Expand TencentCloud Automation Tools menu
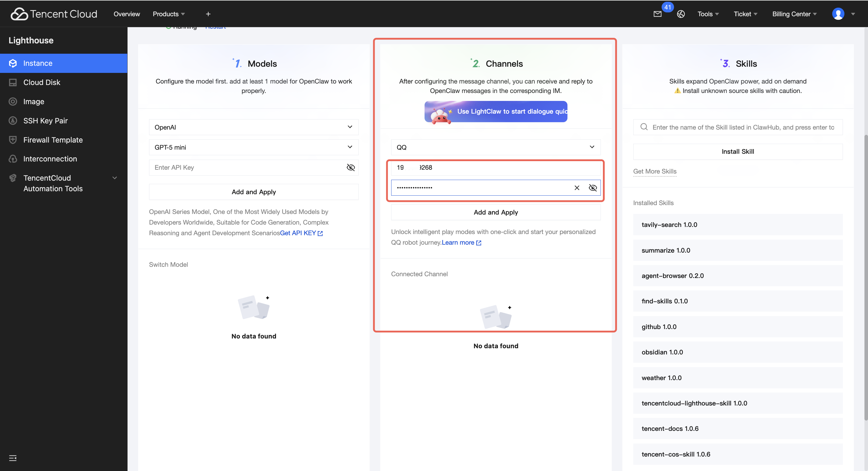Screen dimensions: 868x471 tap(115, 178)
